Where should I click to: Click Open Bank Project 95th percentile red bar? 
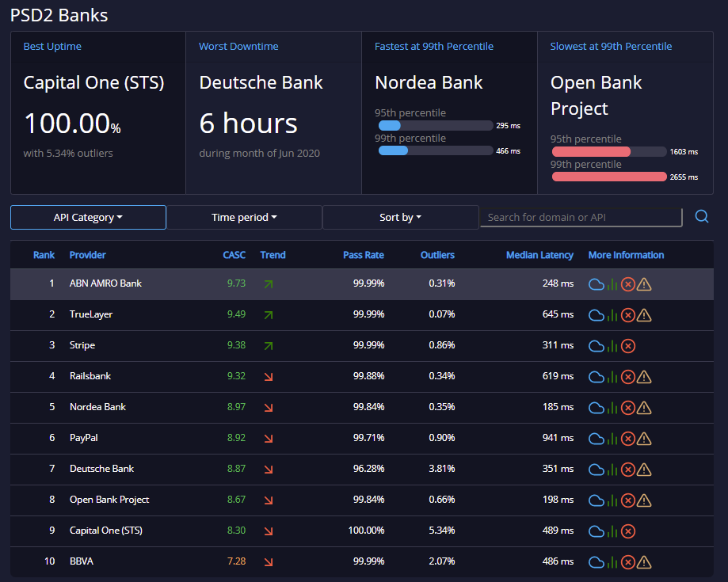pyautogui.click(x=591, y=151)
